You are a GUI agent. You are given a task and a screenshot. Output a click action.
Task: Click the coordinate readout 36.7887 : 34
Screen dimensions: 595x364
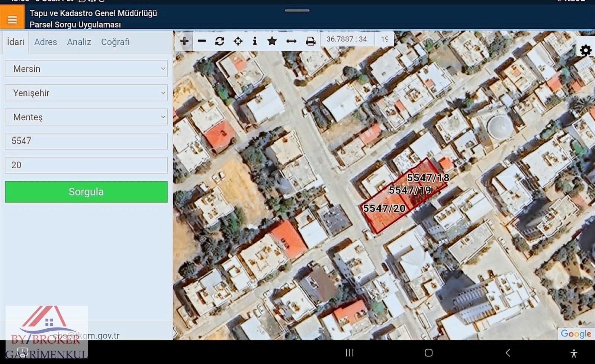pyautogui.click(x=347, y=39)
